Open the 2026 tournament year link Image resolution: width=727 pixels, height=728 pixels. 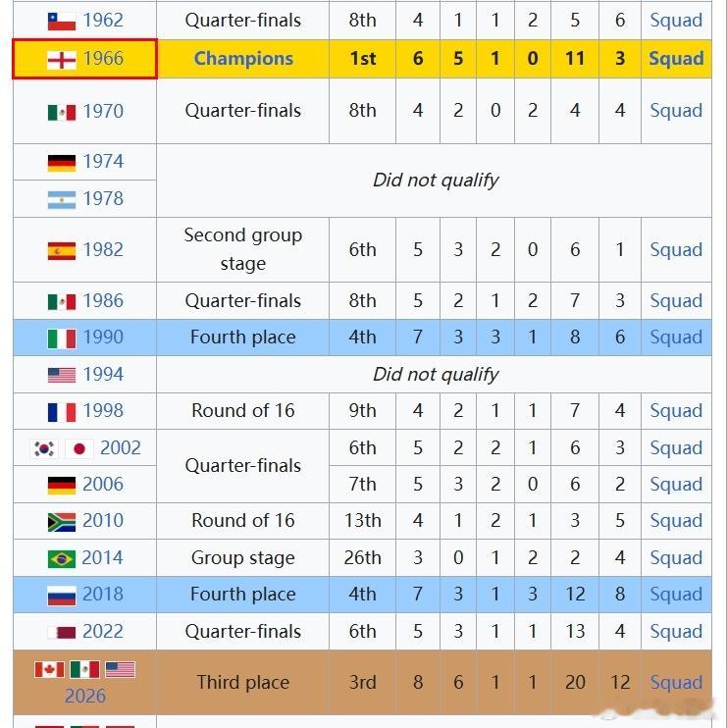click(85, 696)
